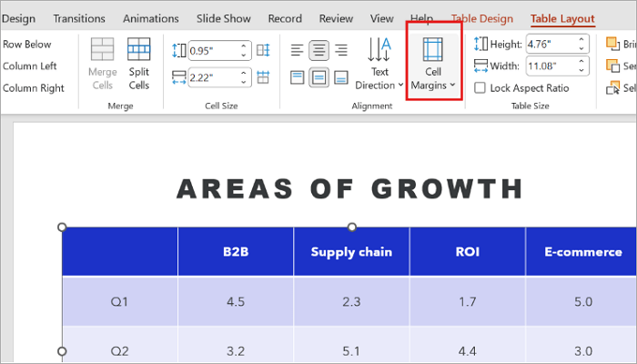Image resolution: width=637 pixels, height=364 pixels.
Task: Insert a Column Right
Action: click(34, 87)
